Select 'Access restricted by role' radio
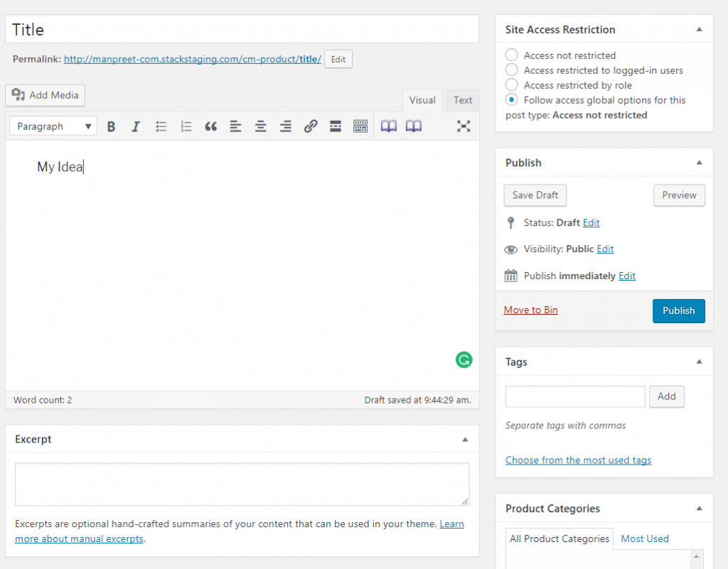 [x=511, y=85]
